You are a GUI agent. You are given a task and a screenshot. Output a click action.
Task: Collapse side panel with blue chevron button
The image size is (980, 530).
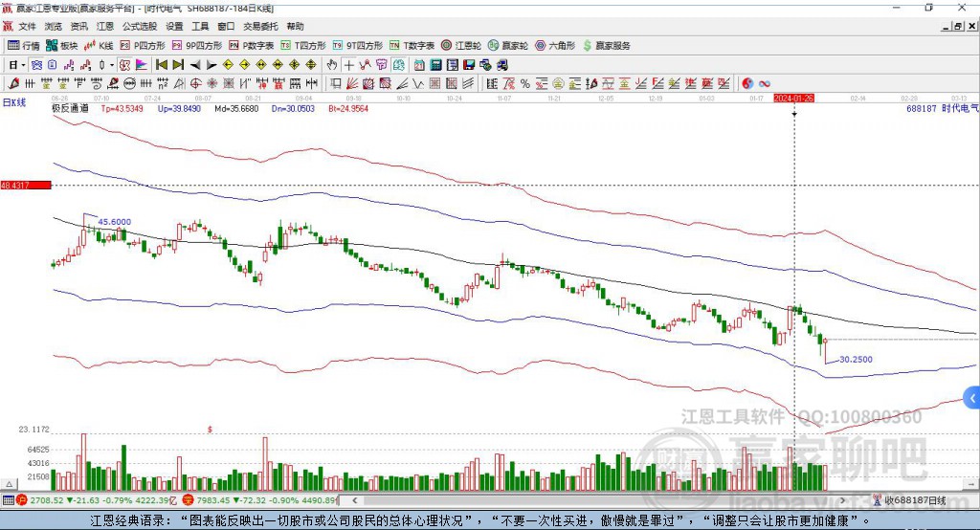(972, 398)
